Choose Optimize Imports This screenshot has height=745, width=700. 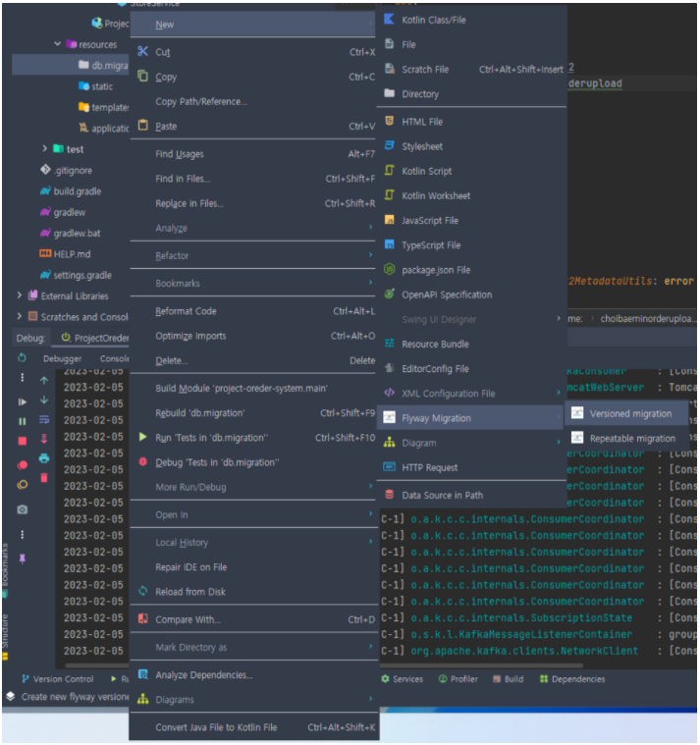[252, 336]
